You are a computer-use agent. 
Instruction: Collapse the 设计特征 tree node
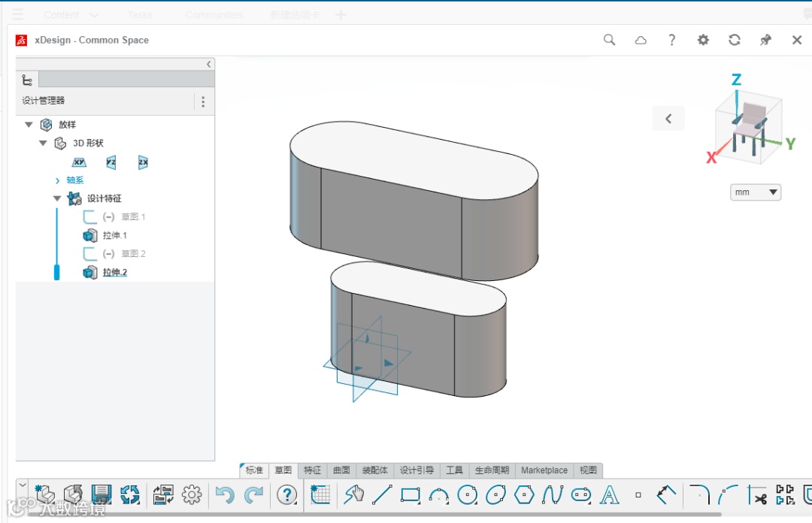point(57,198)
